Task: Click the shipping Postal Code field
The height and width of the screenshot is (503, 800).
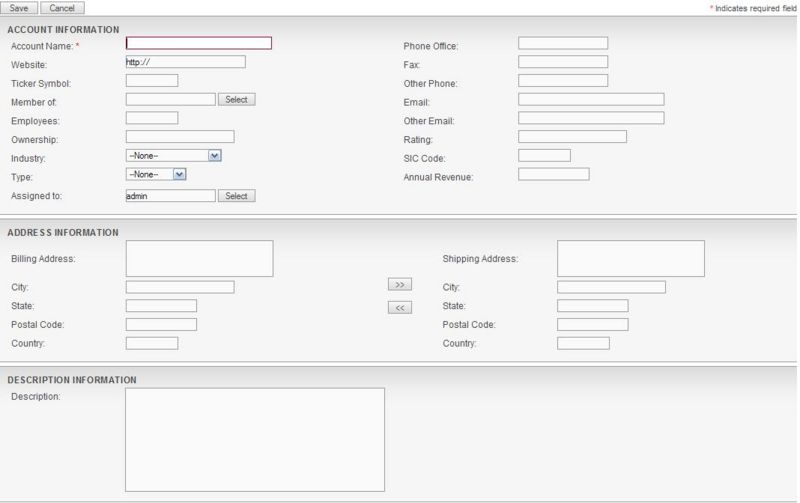Action: (592, 324)
